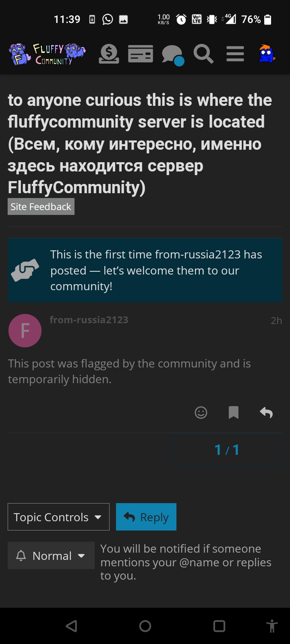Open the Site Feedback category tag
290x644 pixels.
41,206
